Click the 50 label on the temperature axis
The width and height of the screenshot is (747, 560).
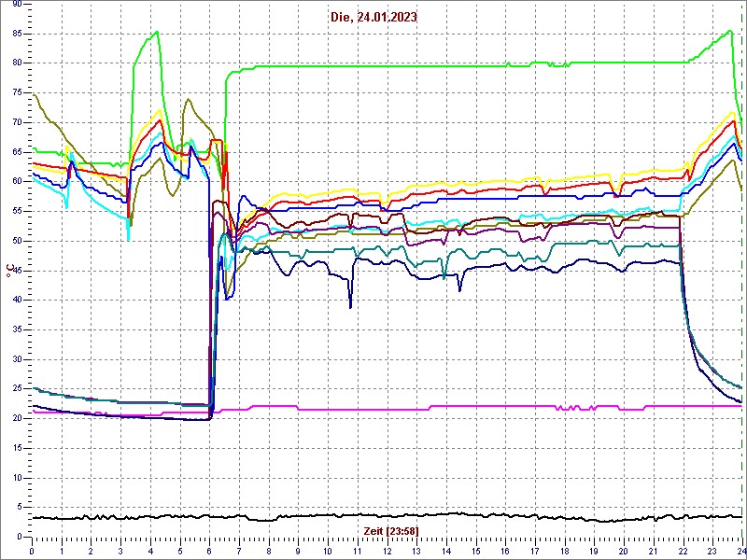17,241
